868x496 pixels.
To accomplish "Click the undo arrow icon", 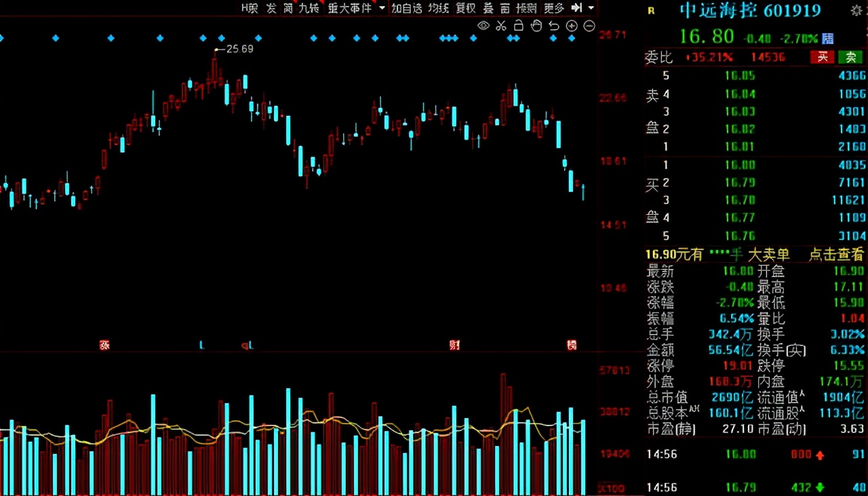I will click(554, 26).
